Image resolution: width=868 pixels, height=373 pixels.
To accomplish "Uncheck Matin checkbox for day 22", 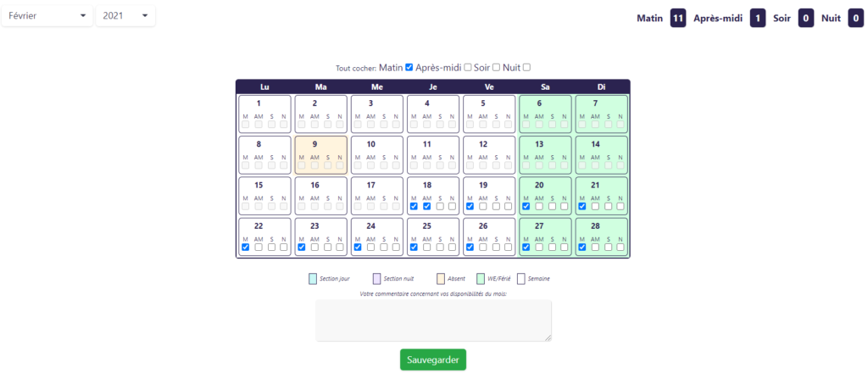I will pos(246,248).
